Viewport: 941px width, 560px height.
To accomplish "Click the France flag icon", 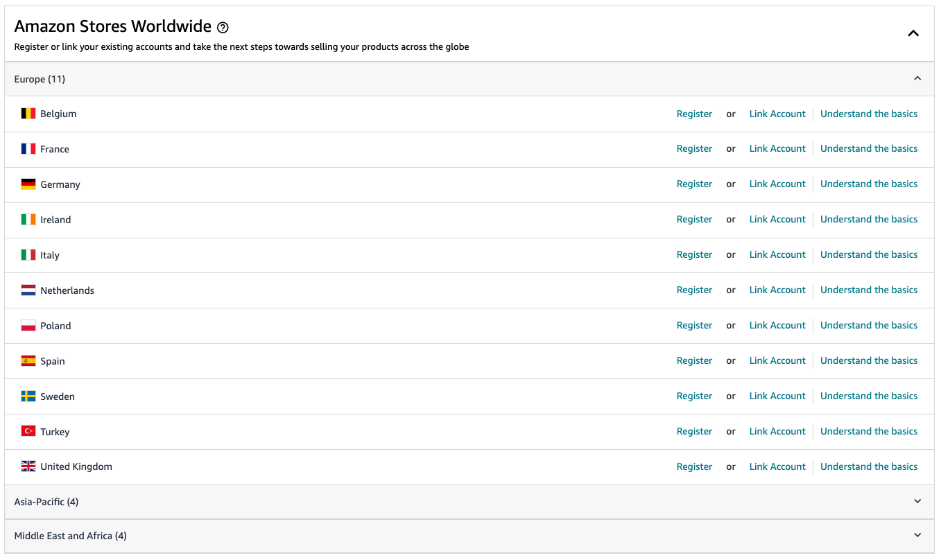I will 28,149.
